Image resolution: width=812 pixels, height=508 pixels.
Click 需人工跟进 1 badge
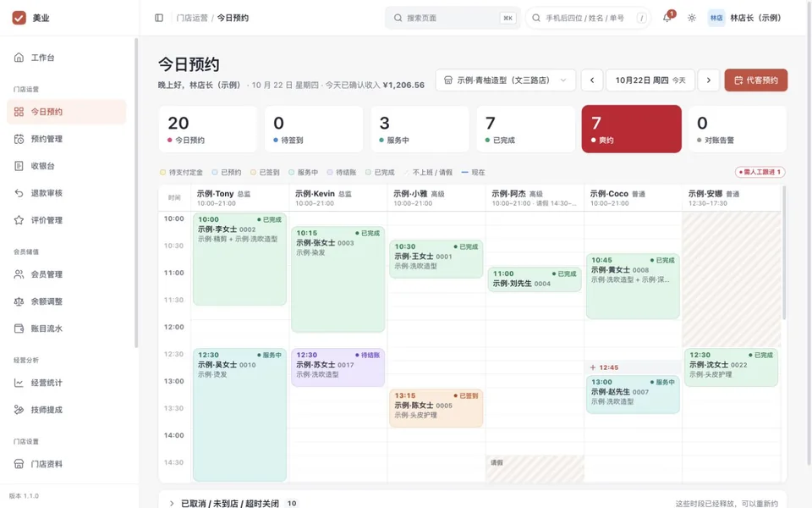pos(760,172)
